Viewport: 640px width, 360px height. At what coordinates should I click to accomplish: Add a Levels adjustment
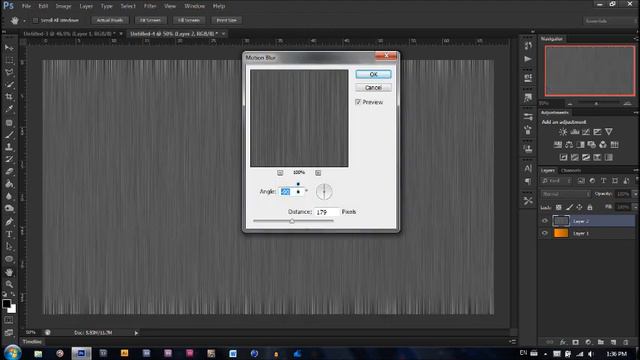(575, 132)
